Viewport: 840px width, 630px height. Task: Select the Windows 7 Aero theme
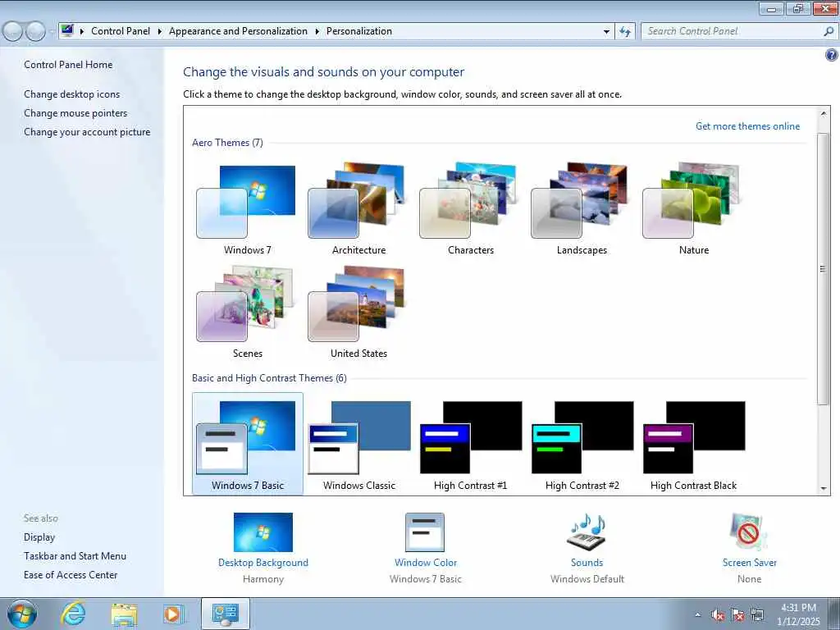[247, 209]
